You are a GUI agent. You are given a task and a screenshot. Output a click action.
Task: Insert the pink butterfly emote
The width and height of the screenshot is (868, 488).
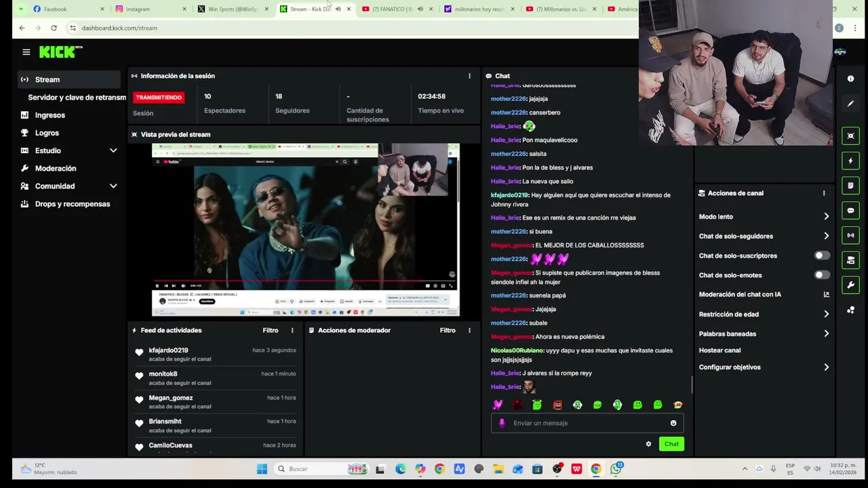pos(498,405)
